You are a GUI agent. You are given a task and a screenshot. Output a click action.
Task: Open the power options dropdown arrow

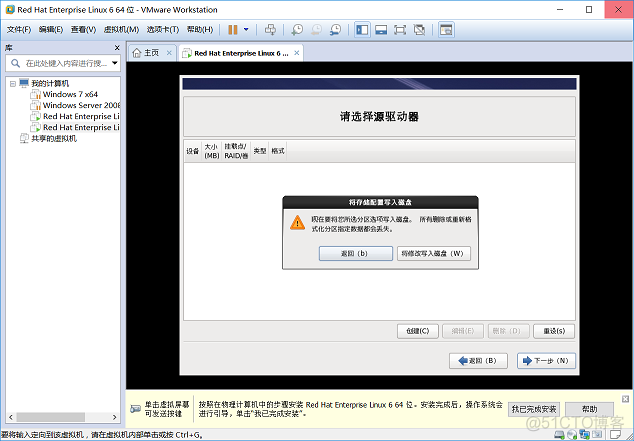click(x=246, y=30)
